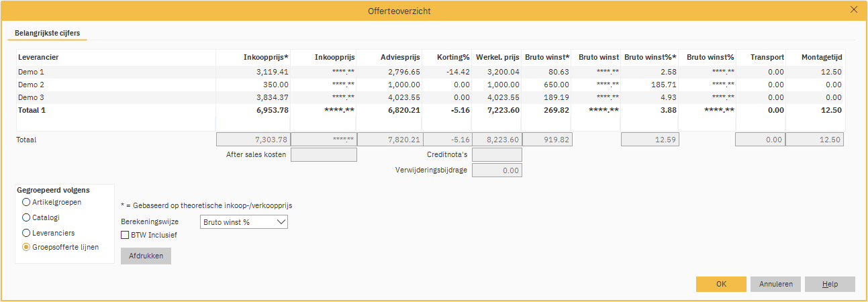The image size is (868, 302).
Task: Select Groepsofferte lijnen radio button
Action: coord(26,247)
